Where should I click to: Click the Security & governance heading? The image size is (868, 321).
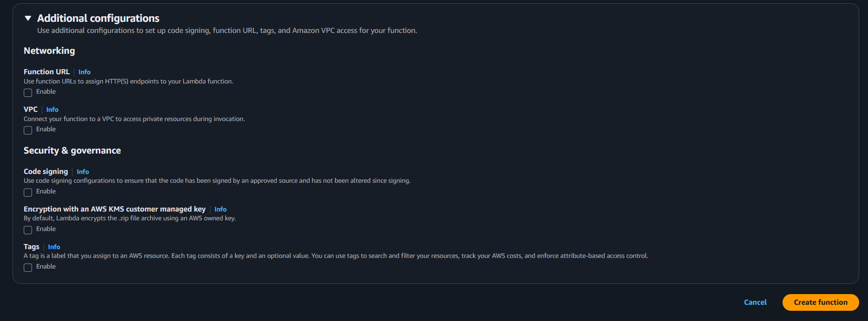(x=72, y=151)
